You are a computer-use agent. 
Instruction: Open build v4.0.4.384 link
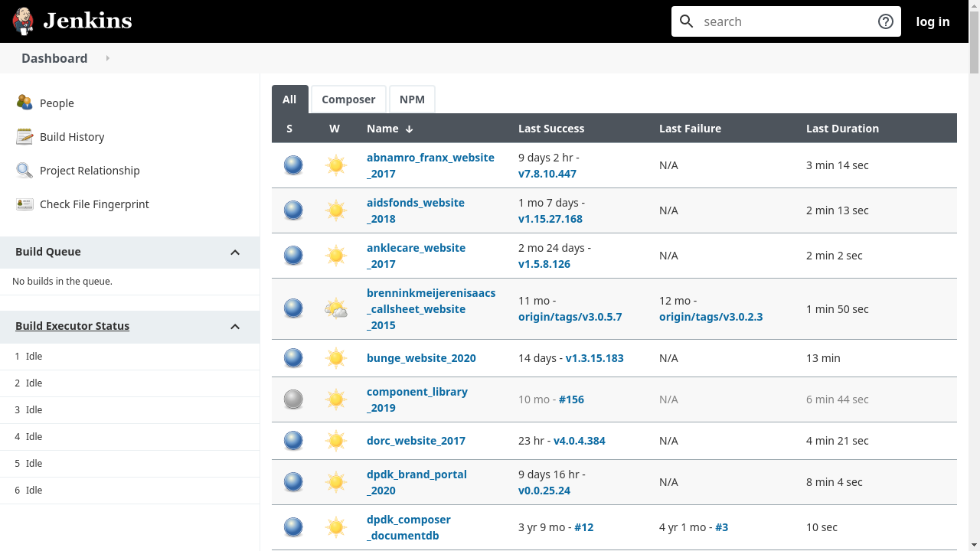(580, 441)
